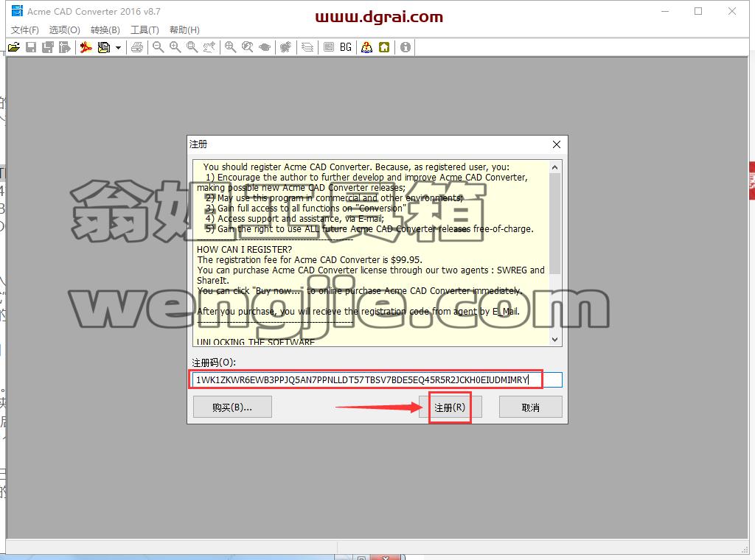Click the 注册(R) register button

pyautogui.click(x=450, y=407)
